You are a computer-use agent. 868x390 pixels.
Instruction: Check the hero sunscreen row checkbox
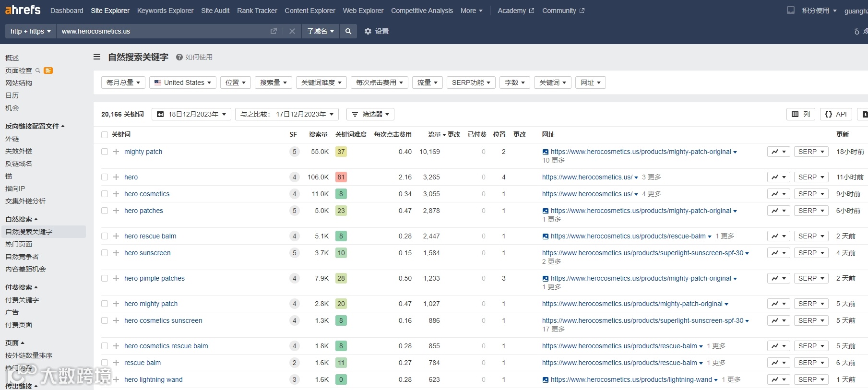tap(105, 253)
